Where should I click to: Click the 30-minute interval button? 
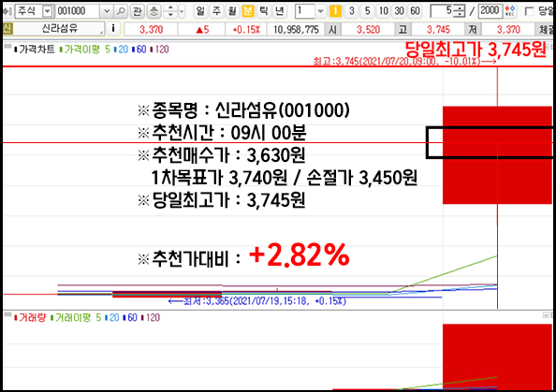coord(400,11)
